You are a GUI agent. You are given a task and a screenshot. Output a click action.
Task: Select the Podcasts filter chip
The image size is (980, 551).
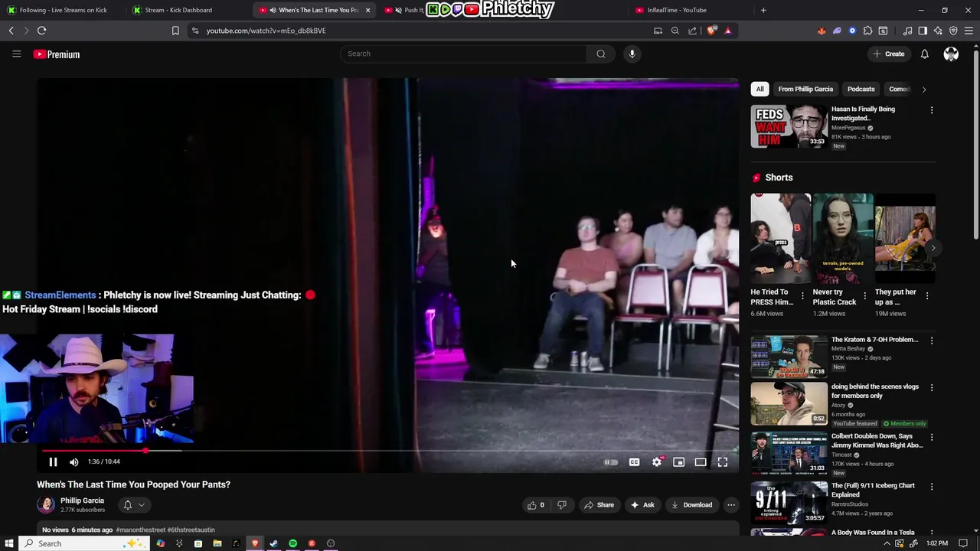point(861,89)
